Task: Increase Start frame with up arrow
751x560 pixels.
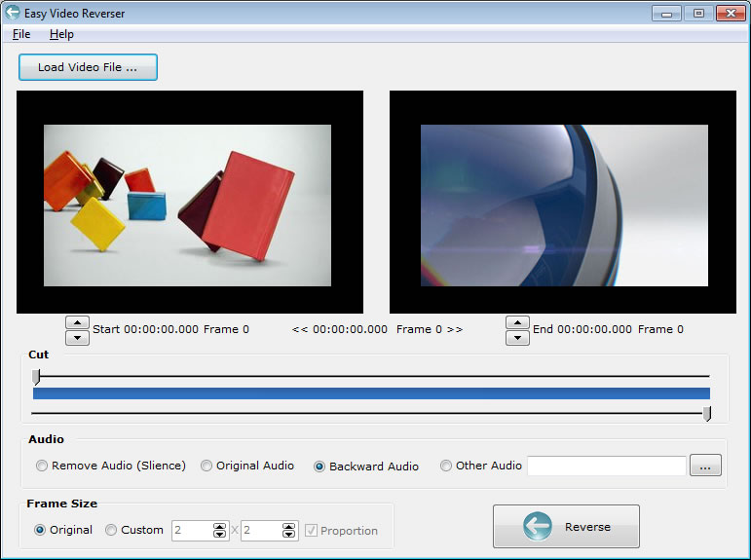Action: click(x=77, y=322)
